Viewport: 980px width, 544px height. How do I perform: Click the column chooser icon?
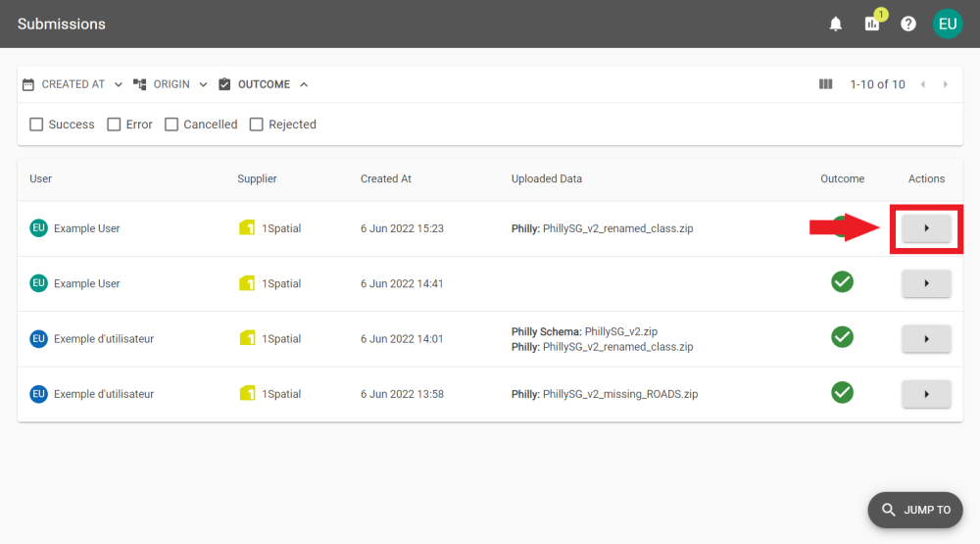(825, 83)
